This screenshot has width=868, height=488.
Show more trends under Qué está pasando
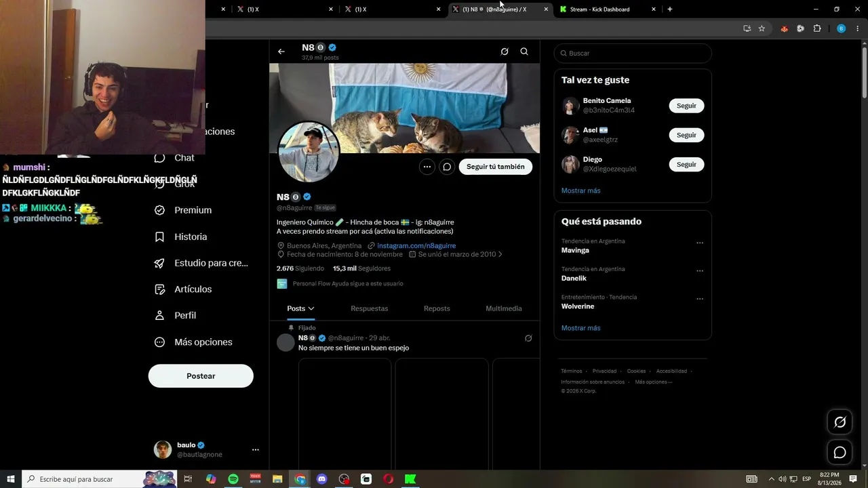(581, 328)
